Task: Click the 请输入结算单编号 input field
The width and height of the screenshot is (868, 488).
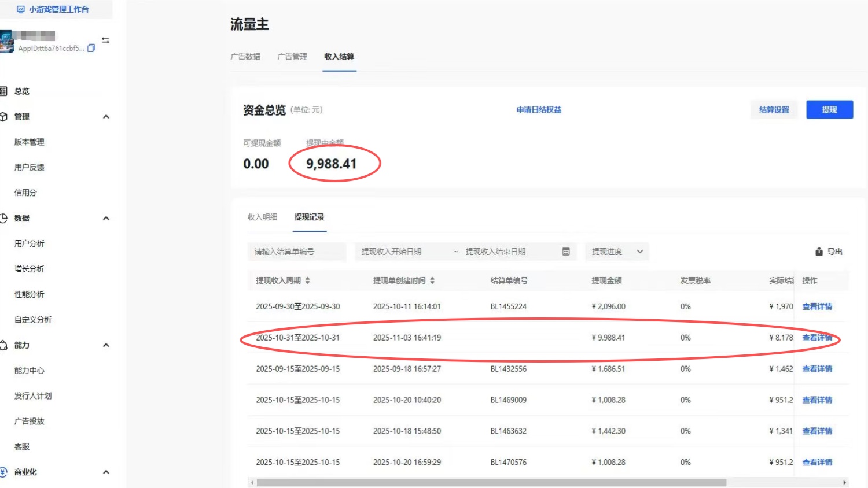Action: click(x=297, y=252)
